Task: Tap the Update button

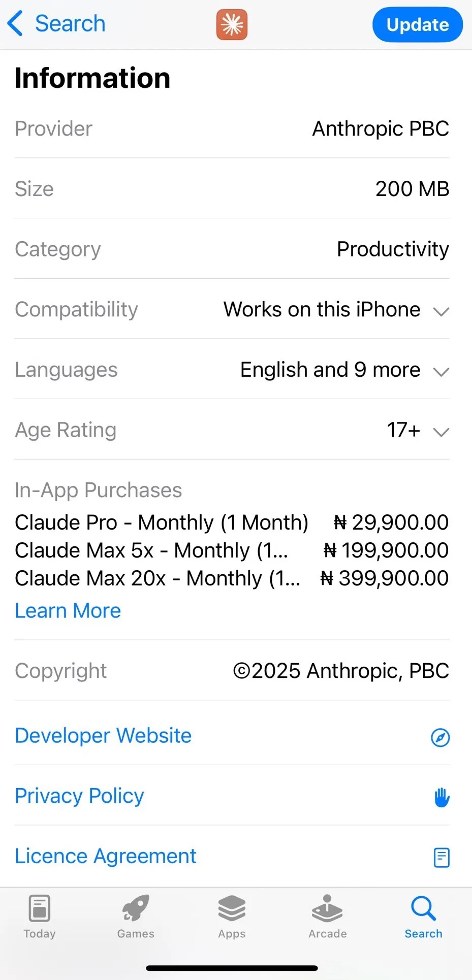Action: (x=418, y=24)
